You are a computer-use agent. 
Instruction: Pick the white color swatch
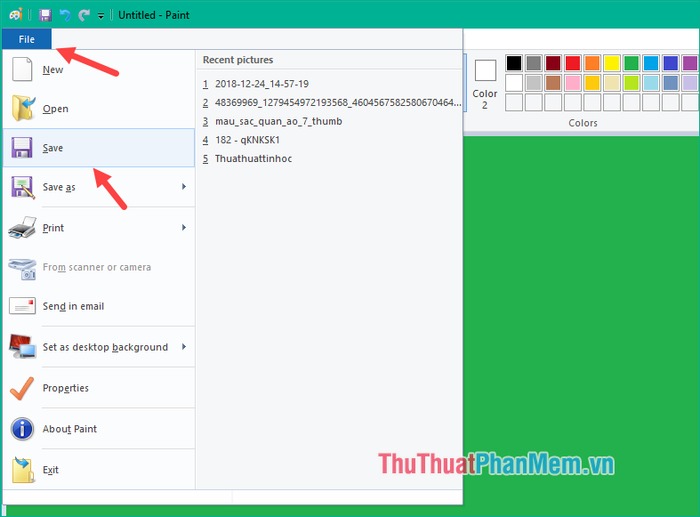point(514,83)
